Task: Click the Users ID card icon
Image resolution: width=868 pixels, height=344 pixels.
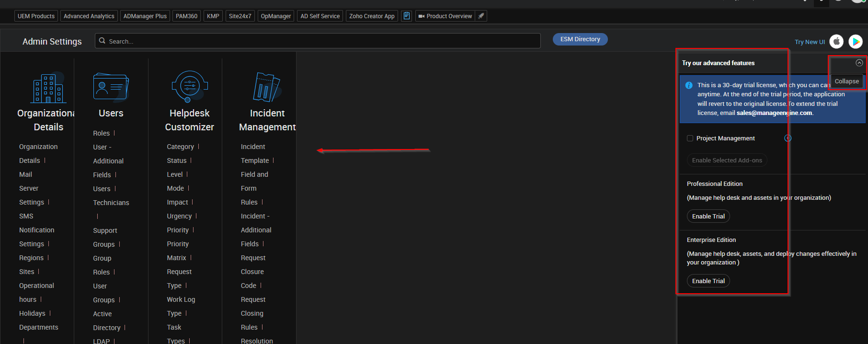Action: [111, 87]
